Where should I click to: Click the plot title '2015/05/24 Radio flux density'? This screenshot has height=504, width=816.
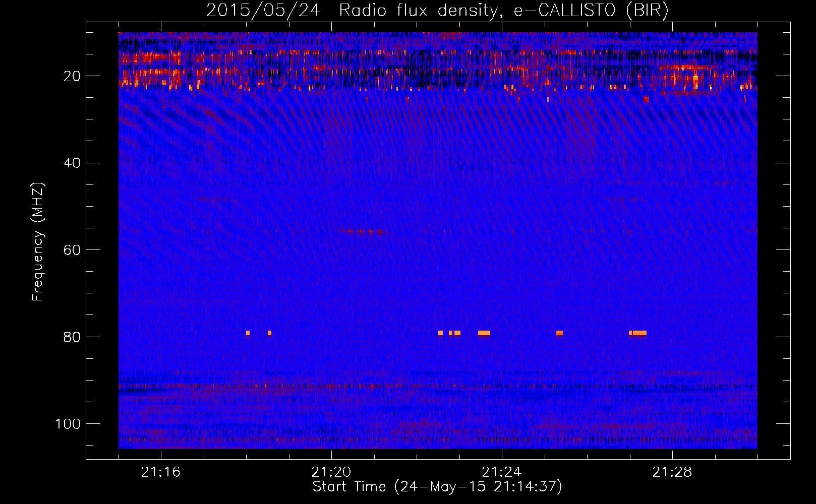point(438,10)
